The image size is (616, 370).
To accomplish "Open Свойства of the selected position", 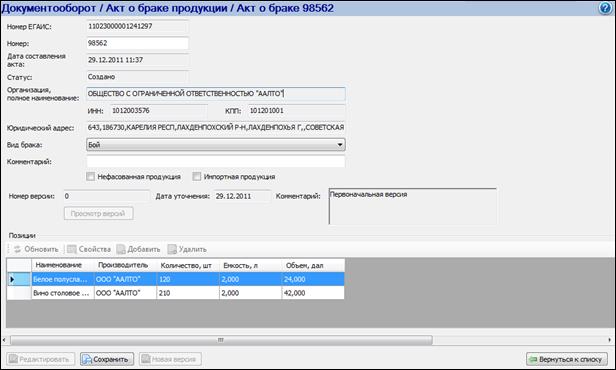I will [89, 249].
